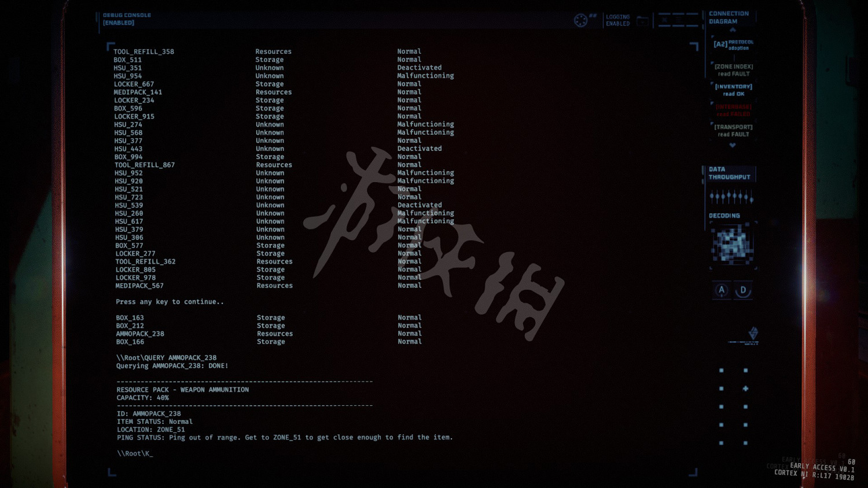Click the X icon in top toolbar

664,21
